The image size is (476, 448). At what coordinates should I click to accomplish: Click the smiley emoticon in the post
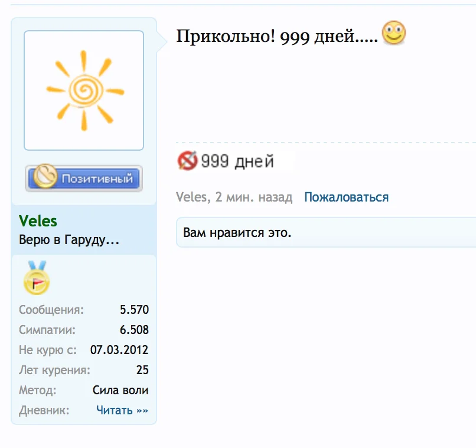(x=393, y=33)
